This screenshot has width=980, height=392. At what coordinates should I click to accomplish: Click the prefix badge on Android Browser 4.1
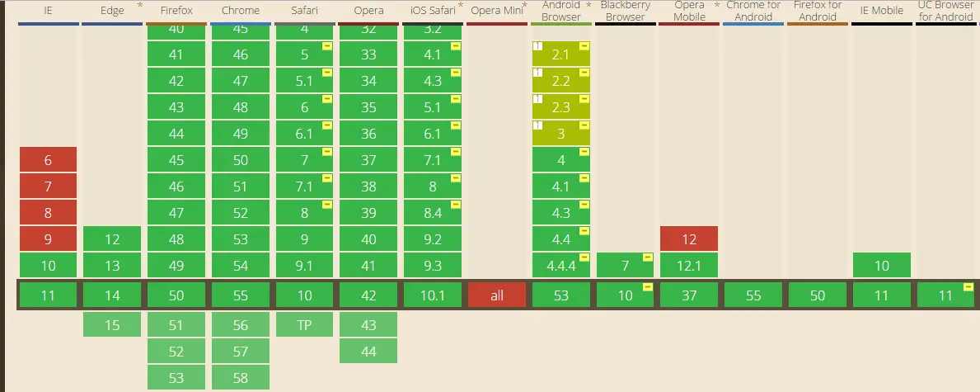pos(584,177)
